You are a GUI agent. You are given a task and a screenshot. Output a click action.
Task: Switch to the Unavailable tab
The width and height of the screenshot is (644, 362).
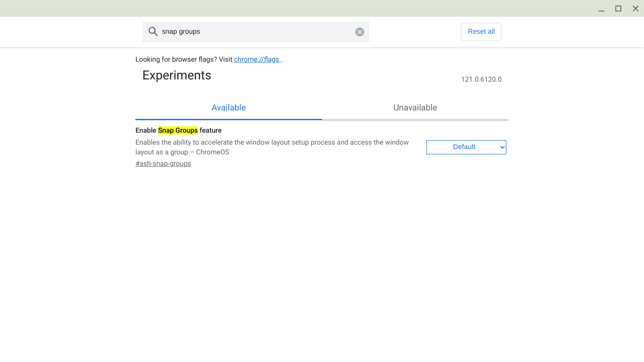click(x=415, y=107)
